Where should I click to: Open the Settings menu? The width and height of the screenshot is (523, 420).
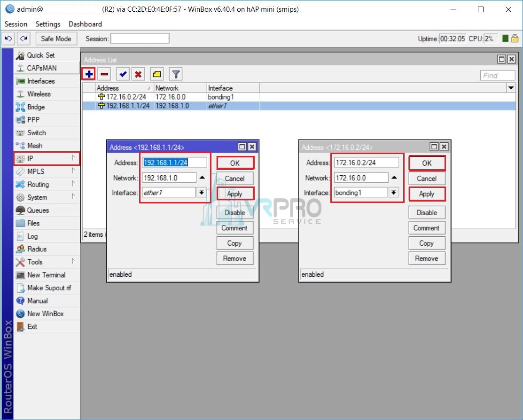coord(48,24)
